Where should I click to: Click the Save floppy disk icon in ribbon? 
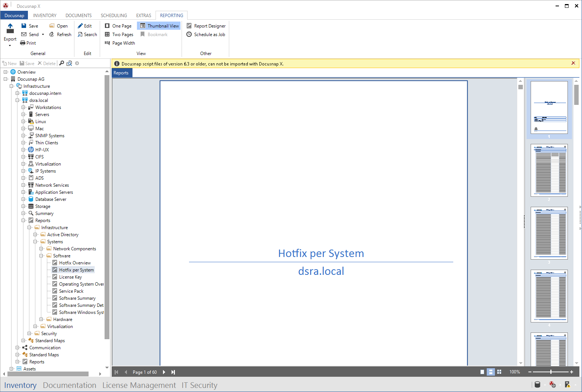[24, 26]
